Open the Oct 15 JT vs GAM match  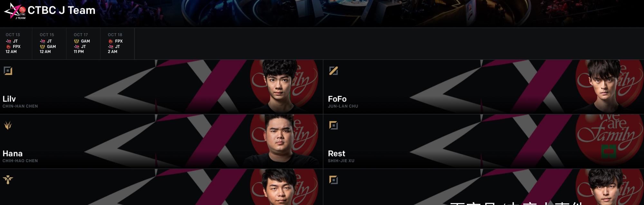pyautogui.click(x=49, y=43)
